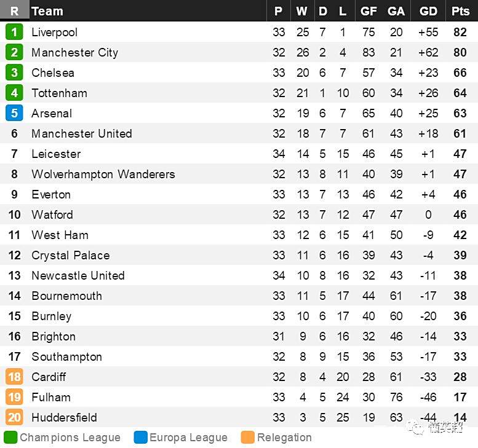
Task: Click the R rank column header
Action: [14, 11]
